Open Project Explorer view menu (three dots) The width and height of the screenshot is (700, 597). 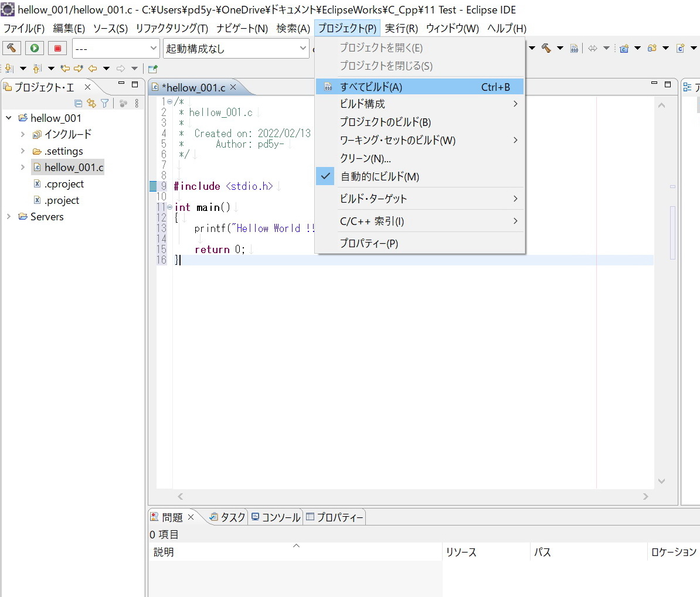click(x=137, y=104)
